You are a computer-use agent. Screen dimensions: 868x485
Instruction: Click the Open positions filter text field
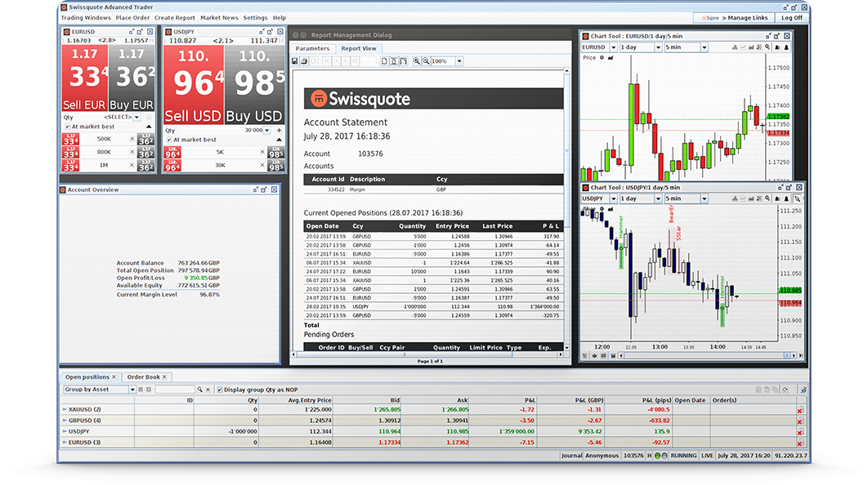(x=174, y=389)
